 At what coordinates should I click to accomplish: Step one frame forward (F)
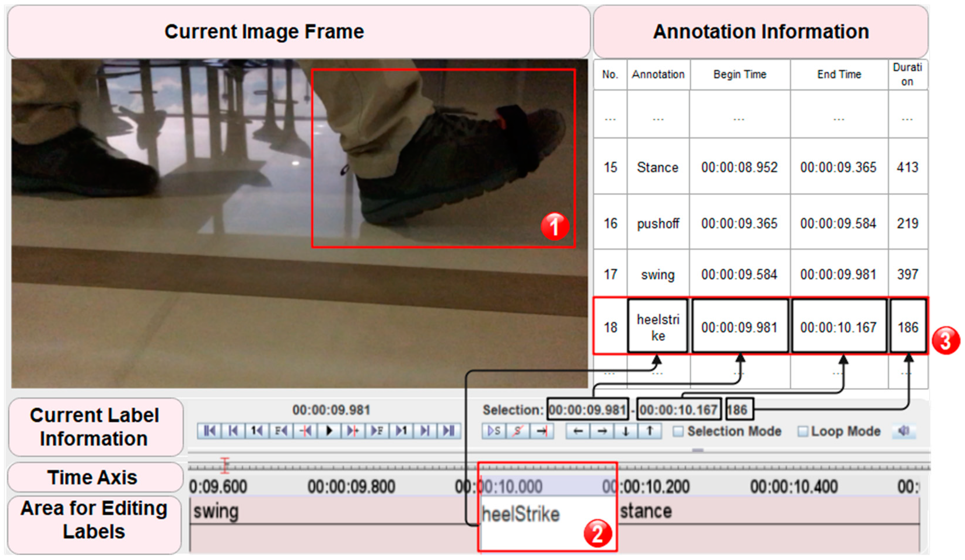pos(377,431)
